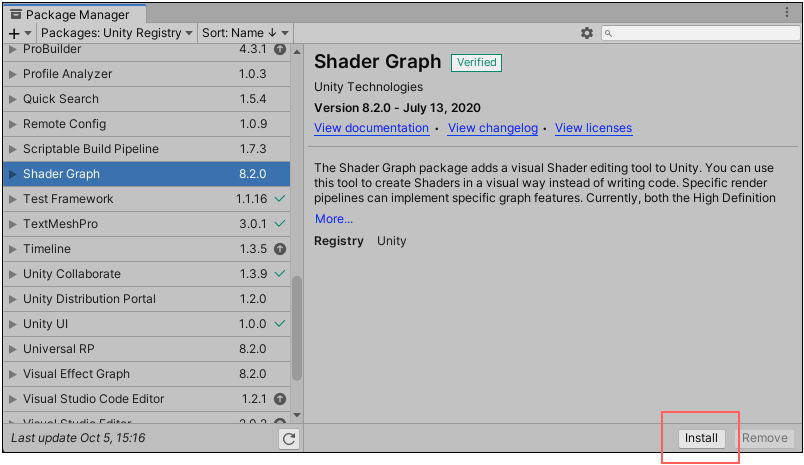The image size is (804, 465).
Task: Expand the Universal RP package entry
Action: [x=13, y=349]
